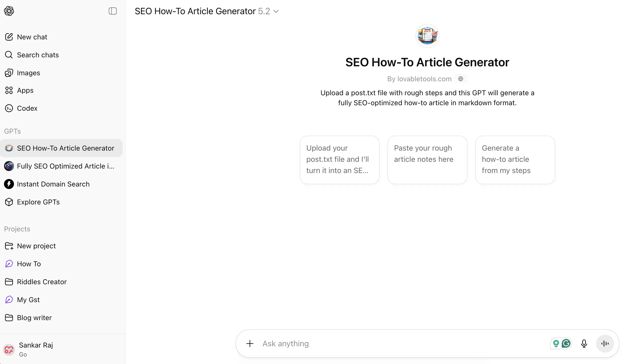Select Explore GPTs in the sidebar
This screenshot has height=364, width=623.
point(38,202)
